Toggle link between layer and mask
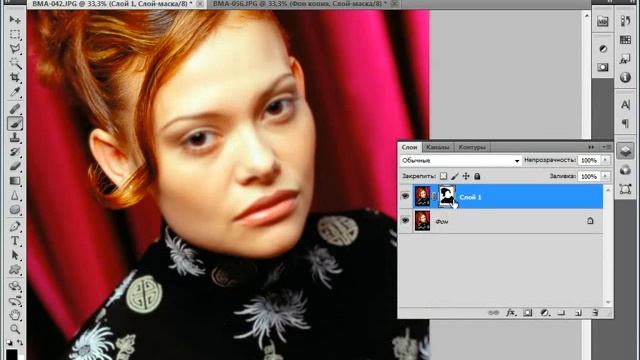Image resolution: width=640 pixels, height=360 pixels. [434, 197]
